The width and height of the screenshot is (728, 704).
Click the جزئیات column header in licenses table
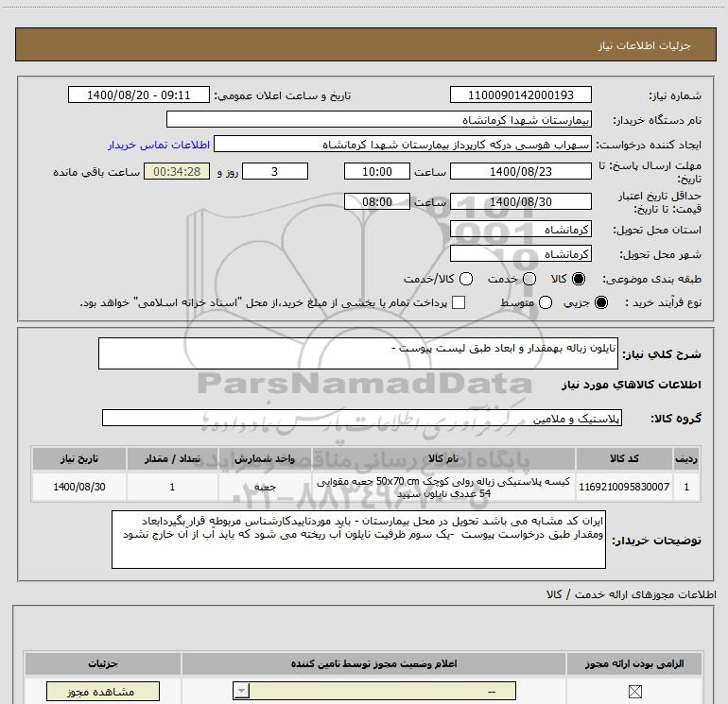pos(103,663)
